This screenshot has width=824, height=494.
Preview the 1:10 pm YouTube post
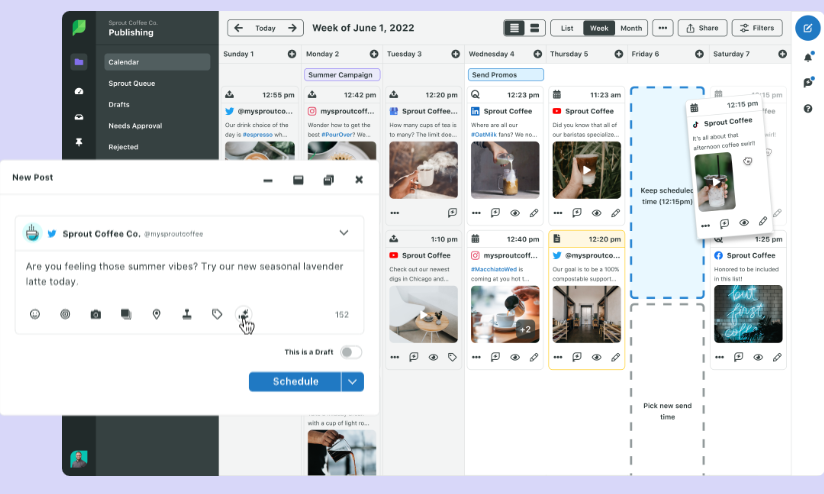pos(433,357)
